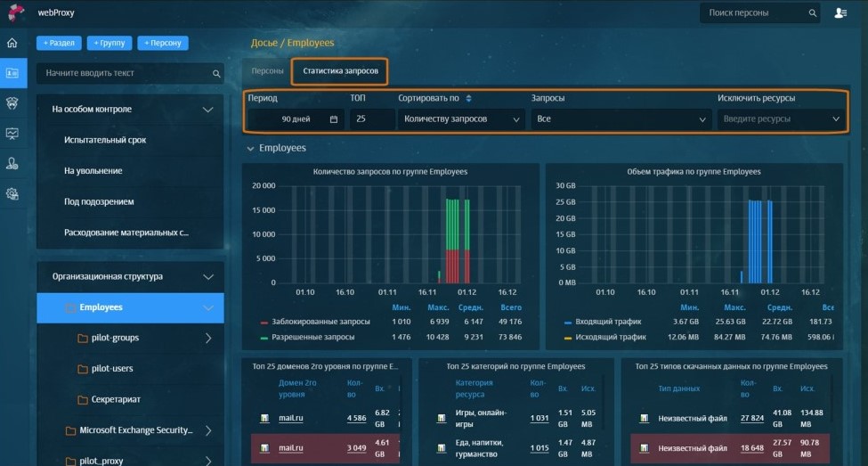Toggle Исходящий трафик yellow legend swatch
This screenshot has width=868, height=466.
(x=568, y=338)
